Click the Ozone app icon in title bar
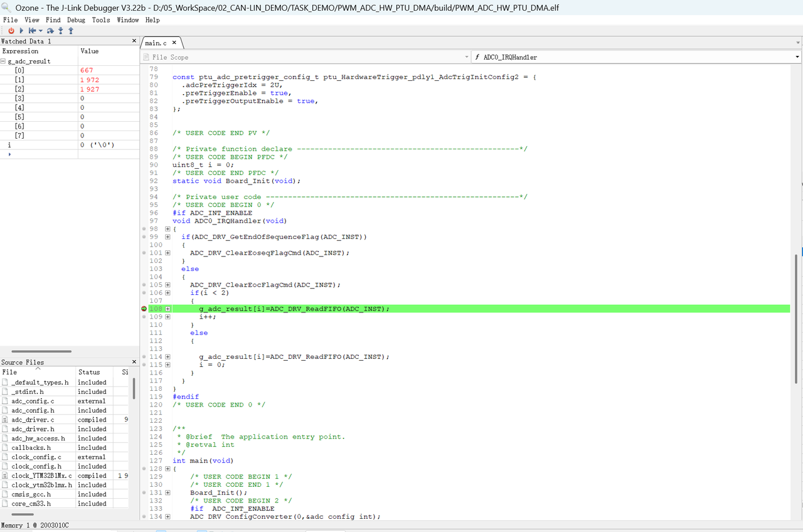Image resolution: width=803 pixels, height=532 pixels. point(6,8)
